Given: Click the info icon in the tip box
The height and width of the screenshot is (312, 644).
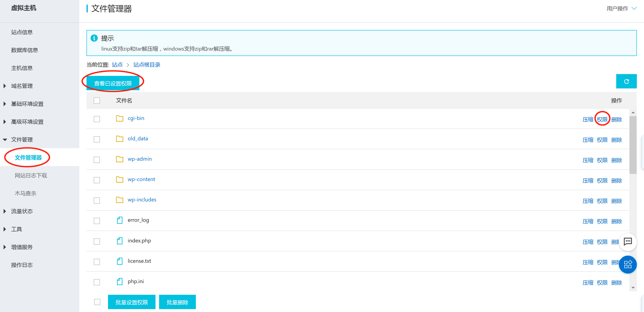Looking at the screenshot, I should coord(94,38).
